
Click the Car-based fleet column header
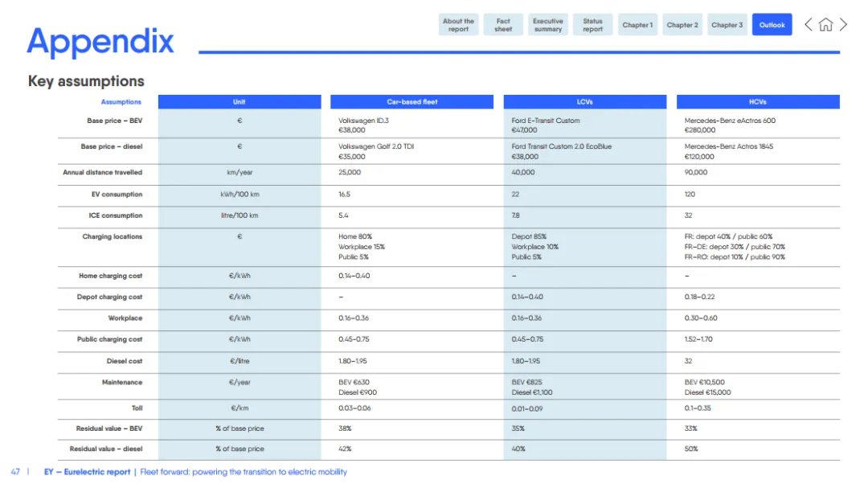(411, 102)
